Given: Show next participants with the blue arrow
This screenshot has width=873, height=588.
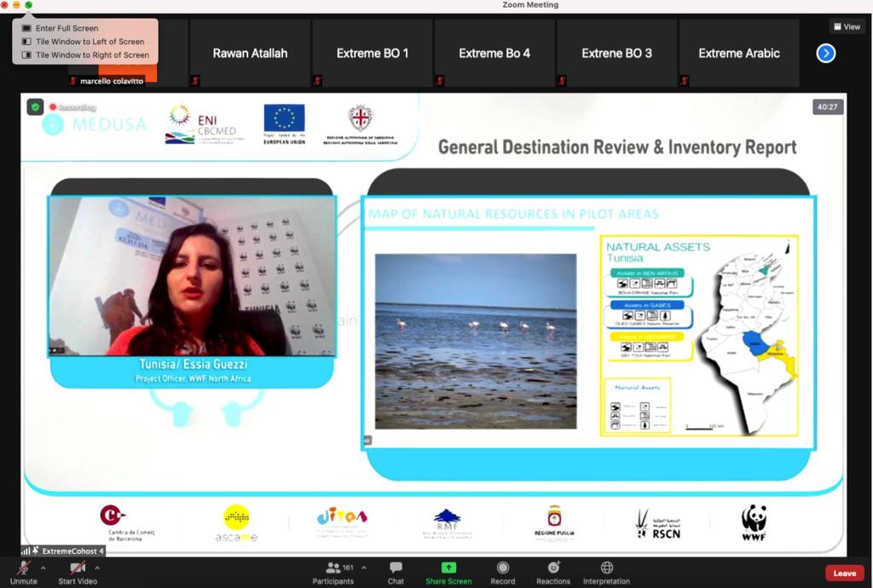Looking at the screenshot, I should (x=825, y=54).
